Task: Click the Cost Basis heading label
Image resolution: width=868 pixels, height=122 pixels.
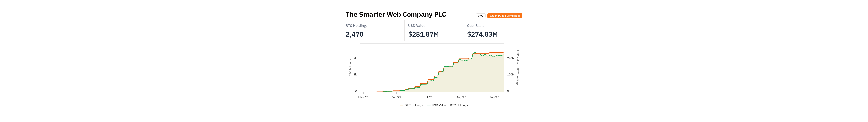Action: tap(475, 26)
